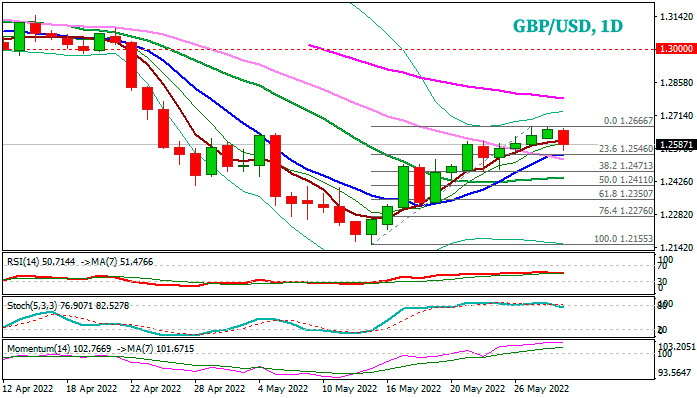
Task: Click the 22 Apr 2022 date label
Action: (x=156, y=389)
